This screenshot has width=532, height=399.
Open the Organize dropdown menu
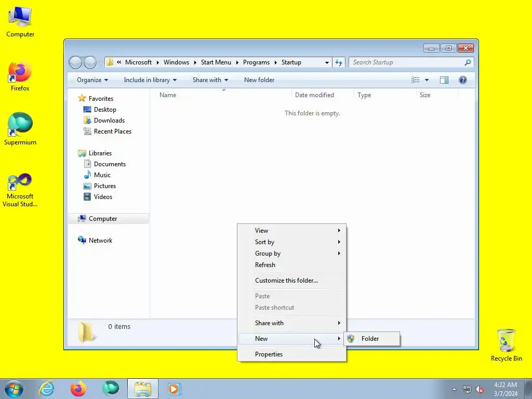point(92,80)
